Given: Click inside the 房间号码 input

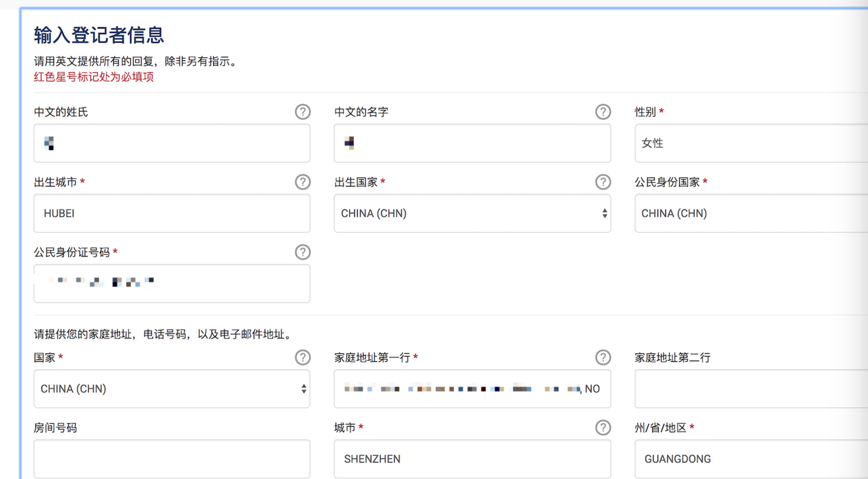Looking at the screenshot, I should point(171,459).
